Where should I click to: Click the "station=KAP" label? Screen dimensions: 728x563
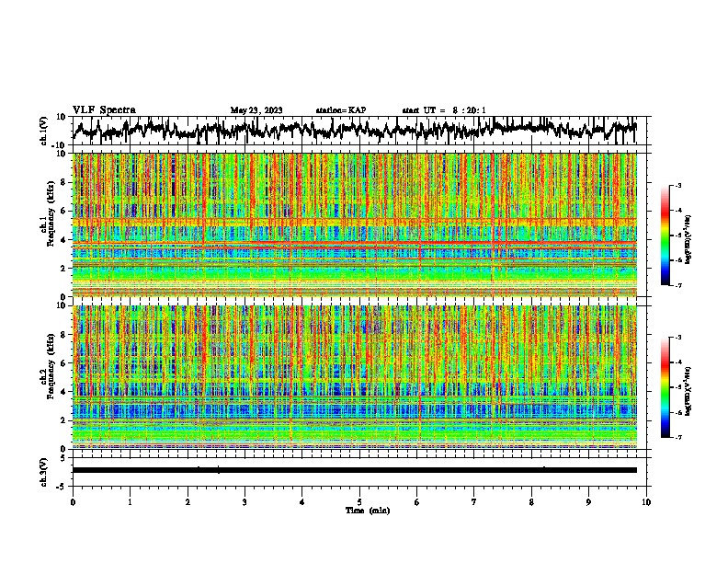point(341,110)
